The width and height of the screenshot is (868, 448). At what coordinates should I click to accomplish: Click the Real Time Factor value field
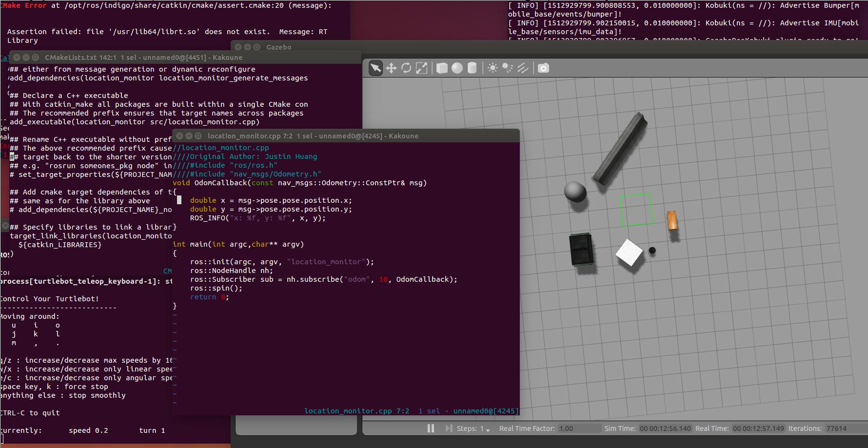pos(579,429)
